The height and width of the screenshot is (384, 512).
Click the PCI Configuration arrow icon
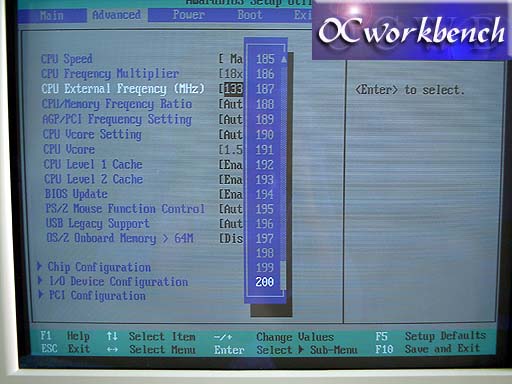pyautogui.click(x=40, y=295)
